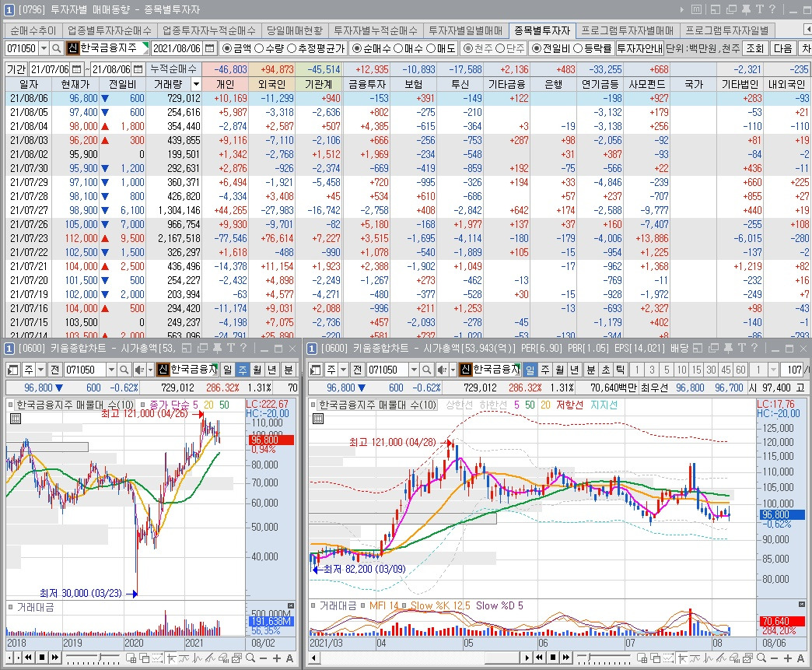Adjust the zoom slider in left chart bottom bar
The image size is (812, 670).
point(101,657)
